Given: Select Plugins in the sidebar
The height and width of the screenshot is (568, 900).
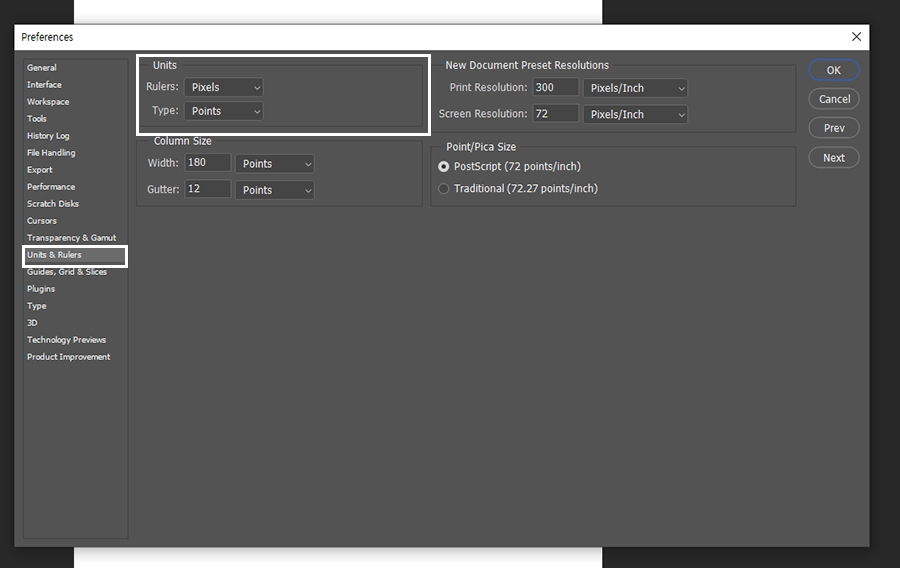Looking at the screenshot, I should coord(41,289).
